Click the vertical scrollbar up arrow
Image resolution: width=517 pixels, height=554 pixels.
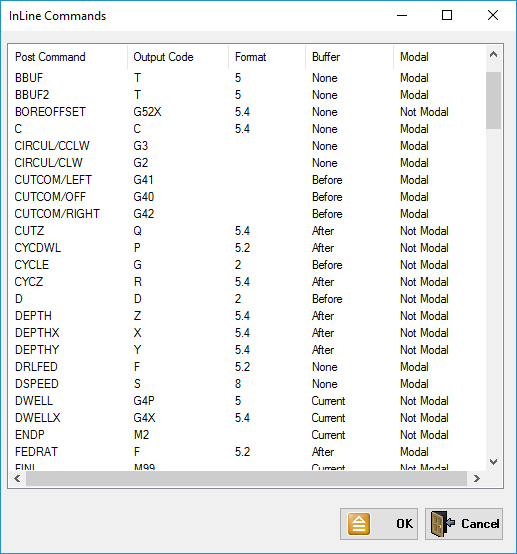(x=493, y=54)
